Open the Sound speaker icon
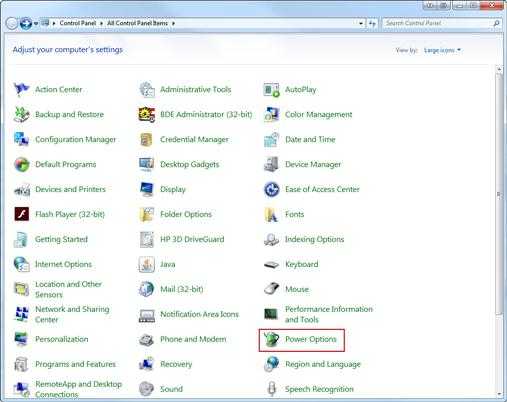Screen dimensions: 507x402 click(147, 389)
